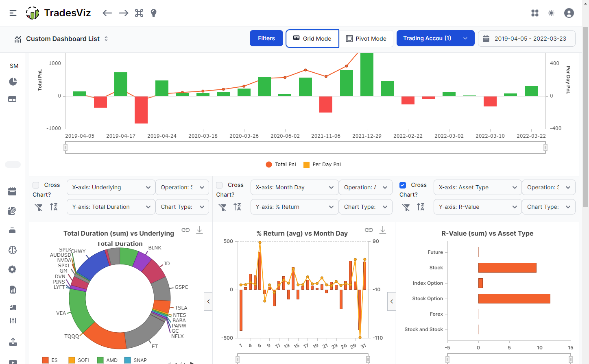Open the pie chart statistics icon in sidebar
The height and width of the screenshot is (364, 589).
coord(13,82)
